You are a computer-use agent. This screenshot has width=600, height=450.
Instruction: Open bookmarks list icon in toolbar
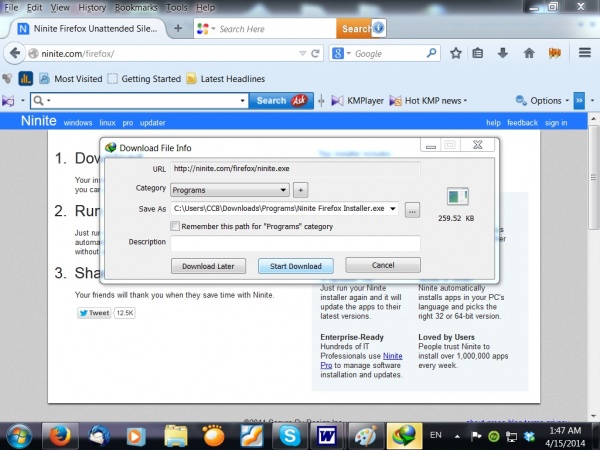click(477, 53)
